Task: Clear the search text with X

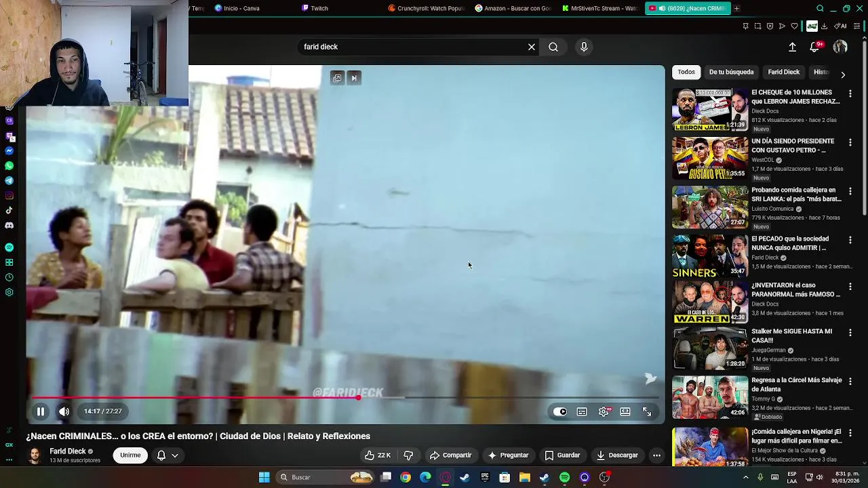Action: click(x=532, y=47)
